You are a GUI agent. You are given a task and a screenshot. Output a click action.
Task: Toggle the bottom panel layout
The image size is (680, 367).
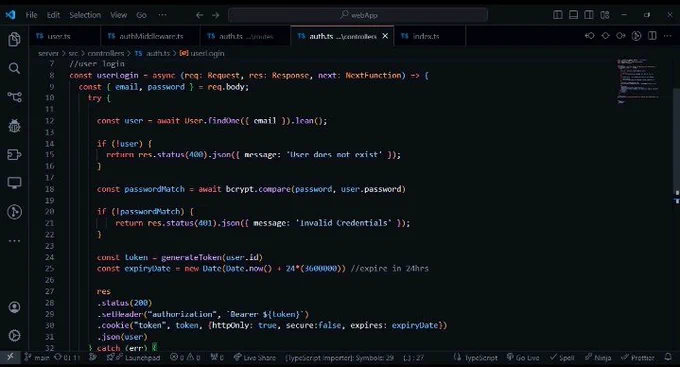point(573,15)
